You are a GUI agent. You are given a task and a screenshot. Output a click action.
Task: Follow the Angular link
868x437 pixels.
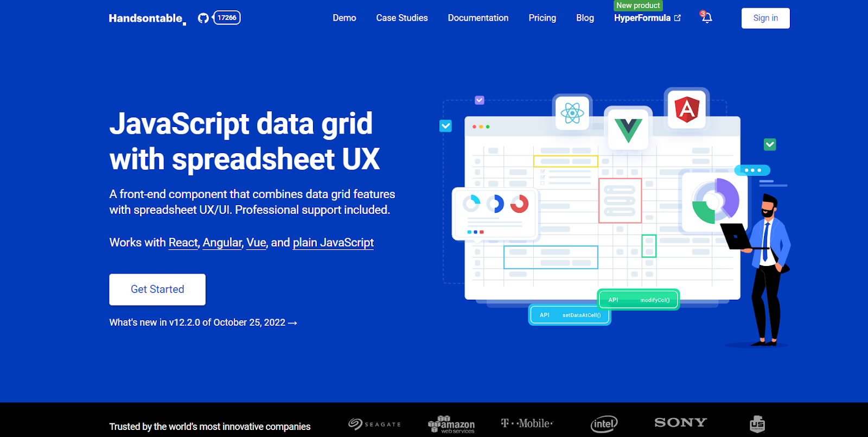coord(222,243)
